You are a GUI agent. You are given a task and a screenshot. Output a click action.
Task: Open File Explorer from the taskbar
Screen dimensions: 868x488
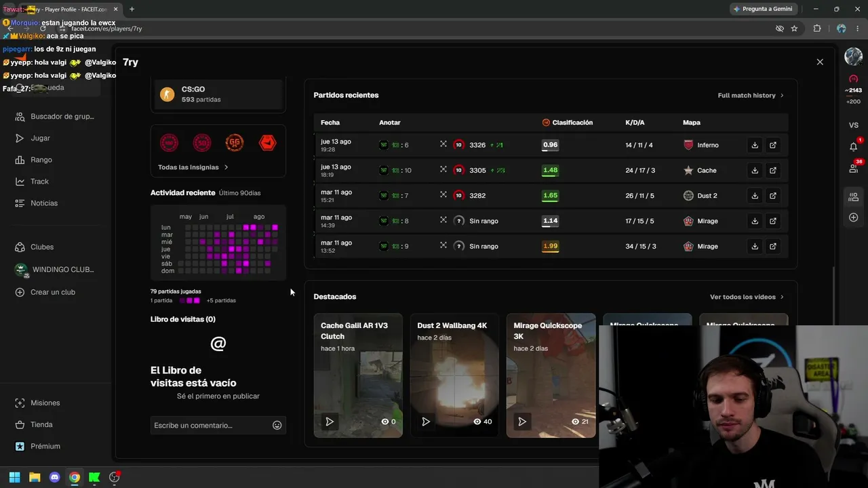[35, 477]
